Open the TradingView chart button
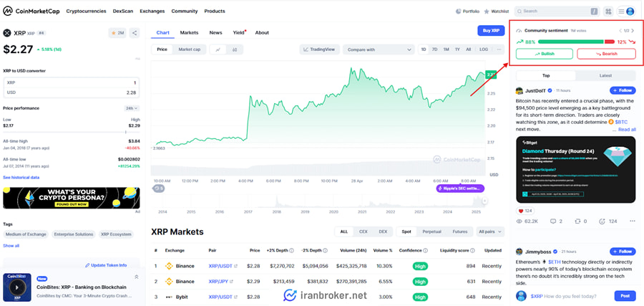This screenshot has width=644, height=306. coord(320,49)
